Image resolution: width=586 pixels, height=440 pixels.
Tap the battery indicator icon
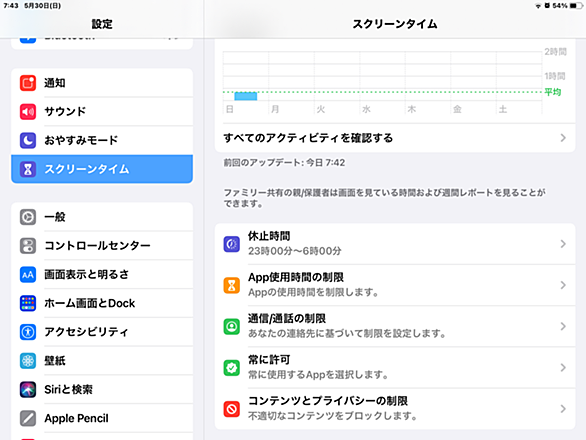(x=576, y=6)
